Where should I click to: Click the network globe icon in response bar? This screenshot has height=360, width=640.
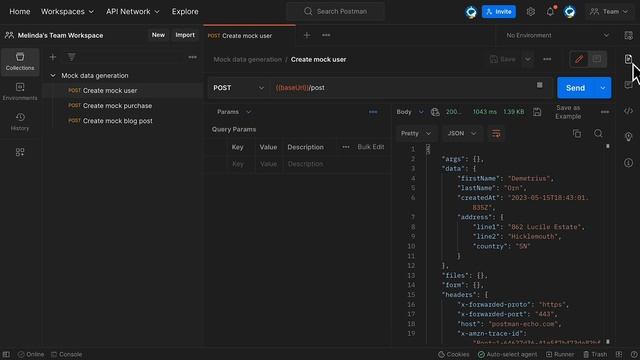(435, 112)
